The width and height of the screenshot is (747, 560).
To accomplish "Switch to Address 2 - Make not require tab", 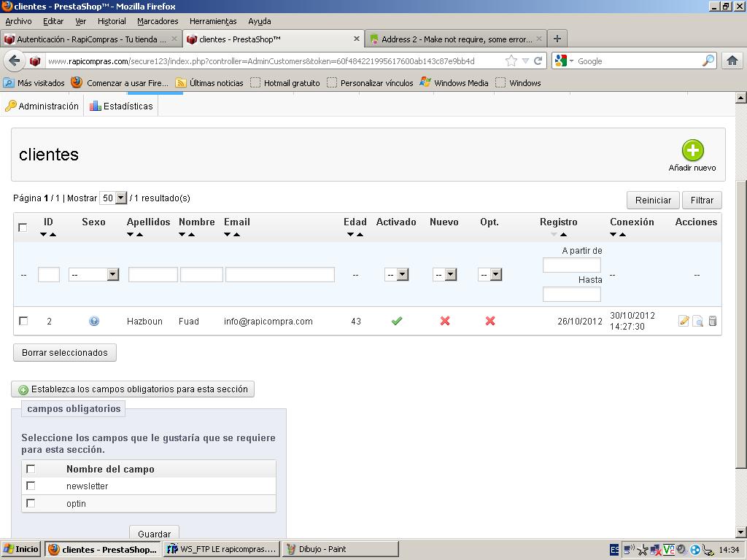I will click(457, 39).
